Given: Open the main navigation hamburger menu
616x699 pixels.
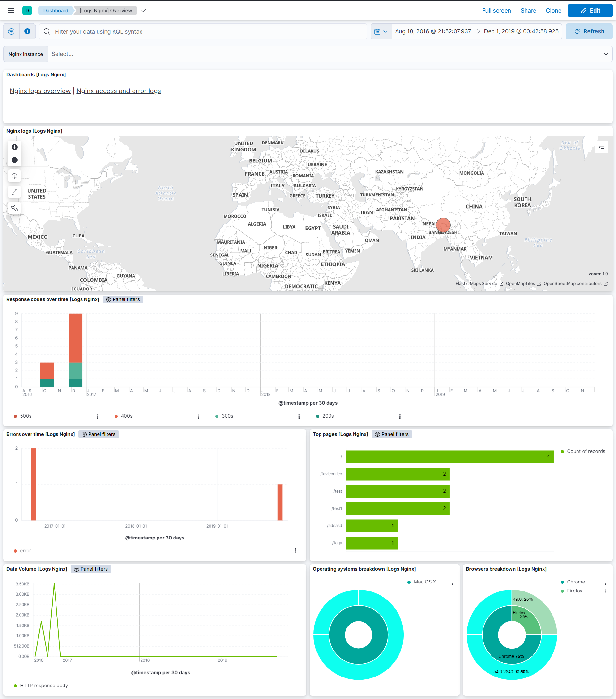Looking at the screenshot, I should [x=11, y=10].
